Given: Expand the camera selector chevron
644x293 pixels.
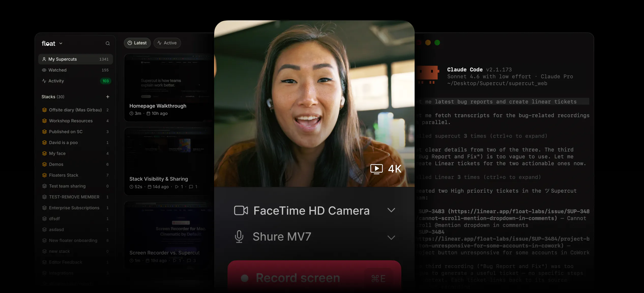Looking at the screenshot, I should click(391, 210).
